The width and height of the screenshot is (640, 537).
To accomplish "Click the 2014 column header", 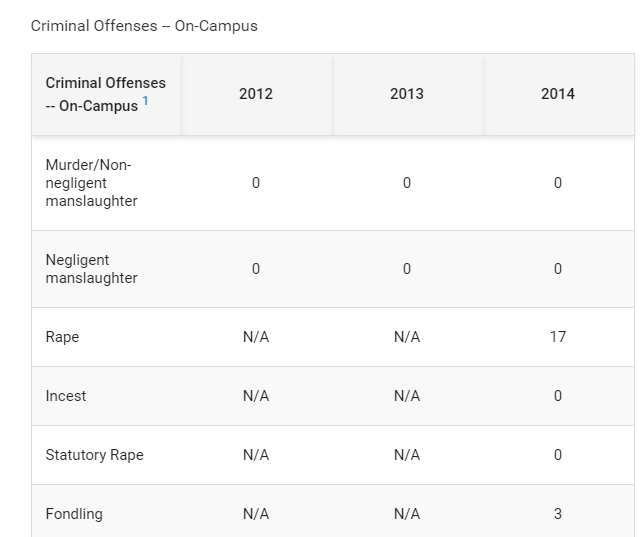I will [558, 94].
